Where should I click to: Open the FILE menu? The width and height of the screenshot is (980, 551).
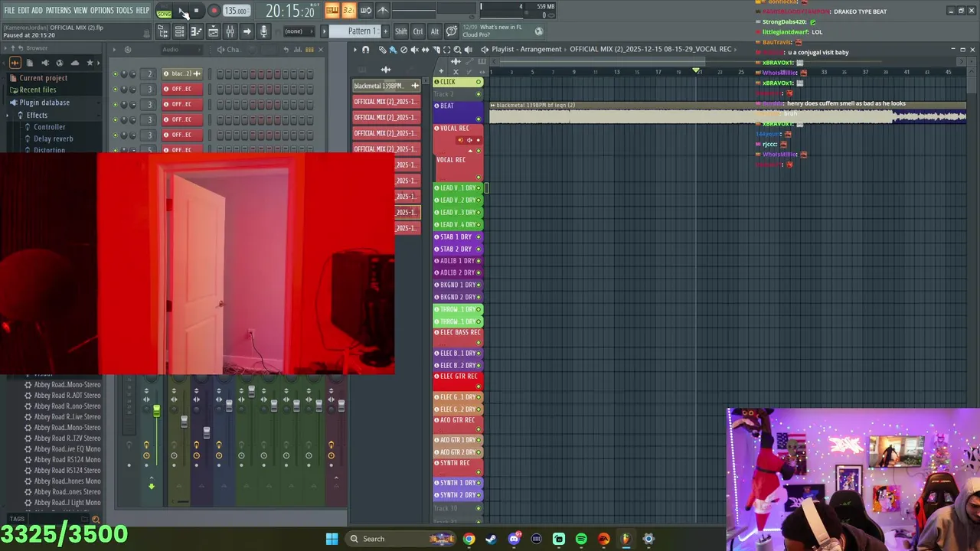click(x=9, y=11)
